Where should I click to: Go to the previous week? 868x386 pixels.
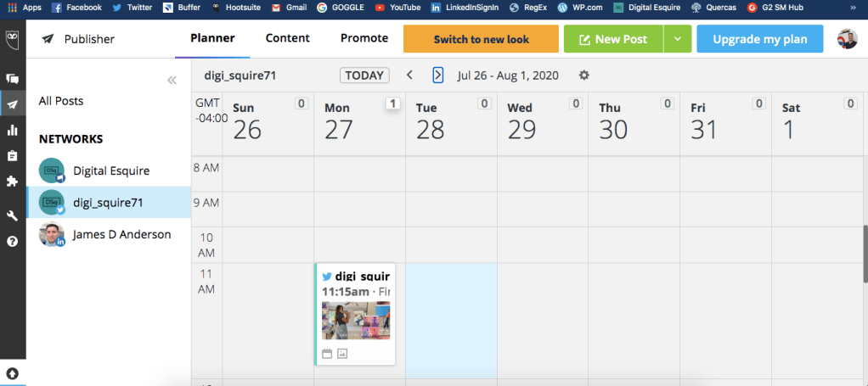pos(409,75)
